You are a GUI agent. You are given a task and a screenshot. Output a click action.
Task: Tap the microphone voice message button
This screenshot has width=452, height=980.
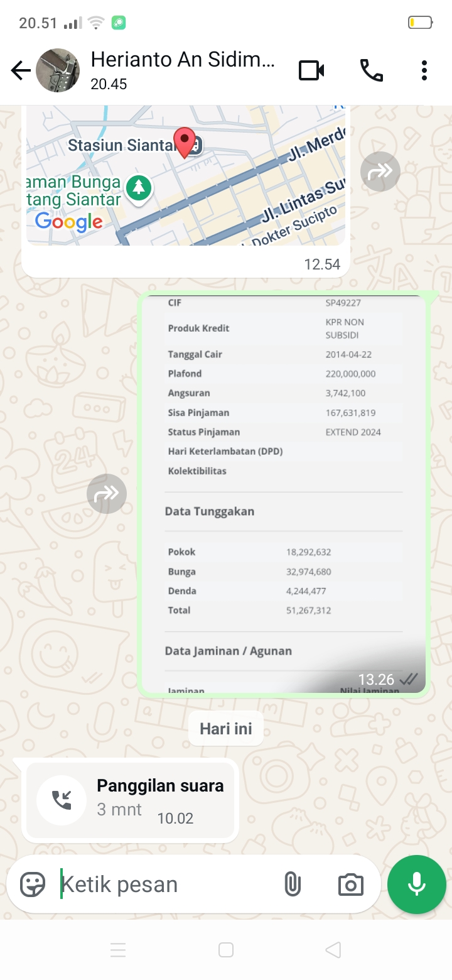tap(417, 885)
